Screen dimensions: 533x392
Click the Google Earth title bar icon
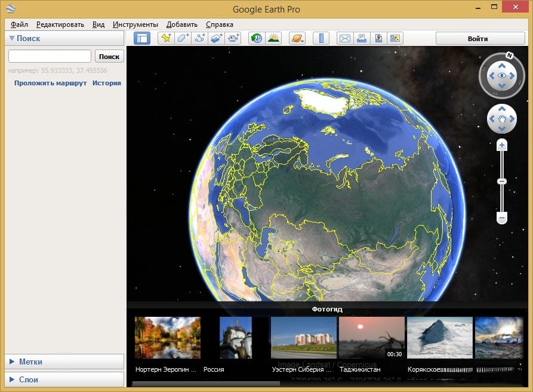(x=11, y=9)
